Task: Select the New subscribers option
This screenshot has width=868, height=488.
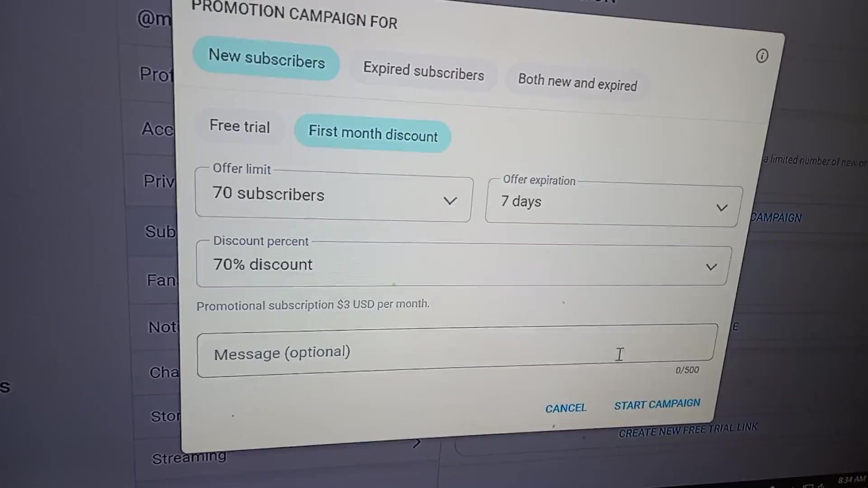Action: click(x=266, y=59)
